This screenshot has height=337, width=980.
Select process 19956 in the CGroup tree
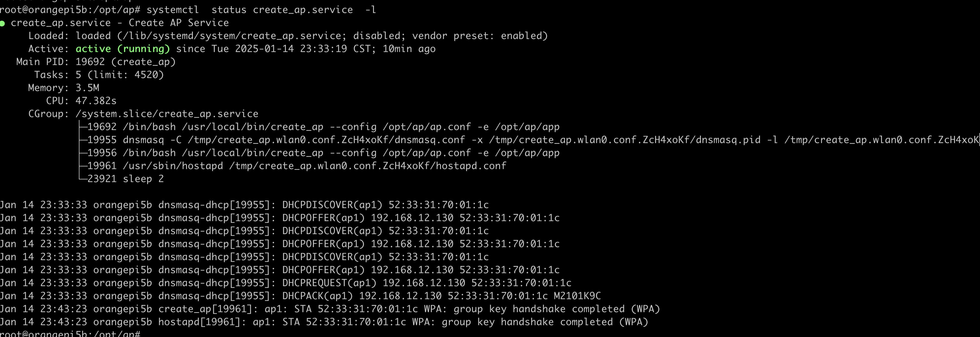pyautogui.click(x=102, y=153)
